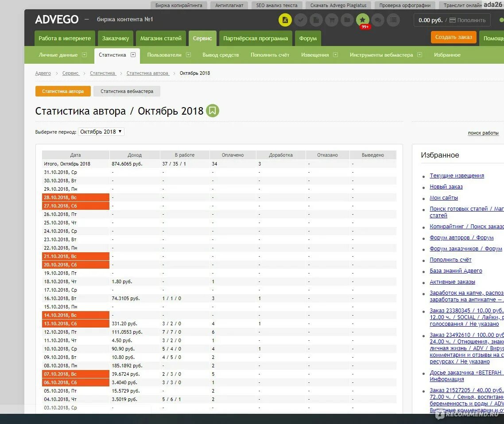Open База знаний Адвего link

(456, 271)
